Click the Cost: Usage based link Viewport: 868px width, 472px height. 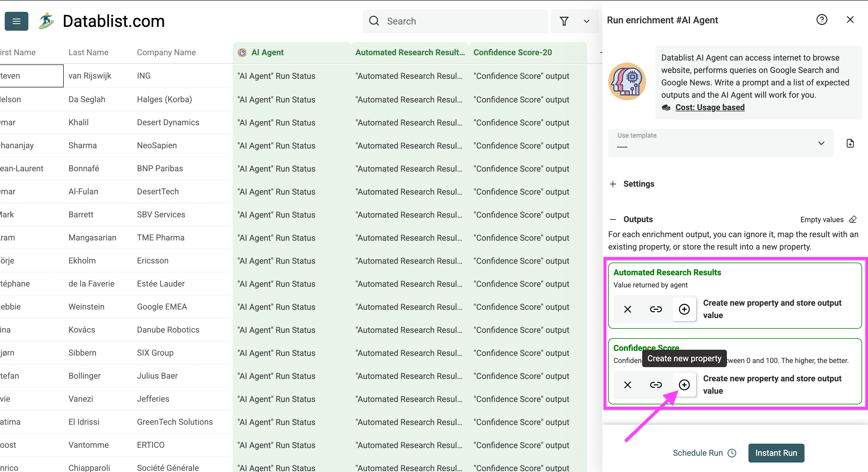click(710, 107)
